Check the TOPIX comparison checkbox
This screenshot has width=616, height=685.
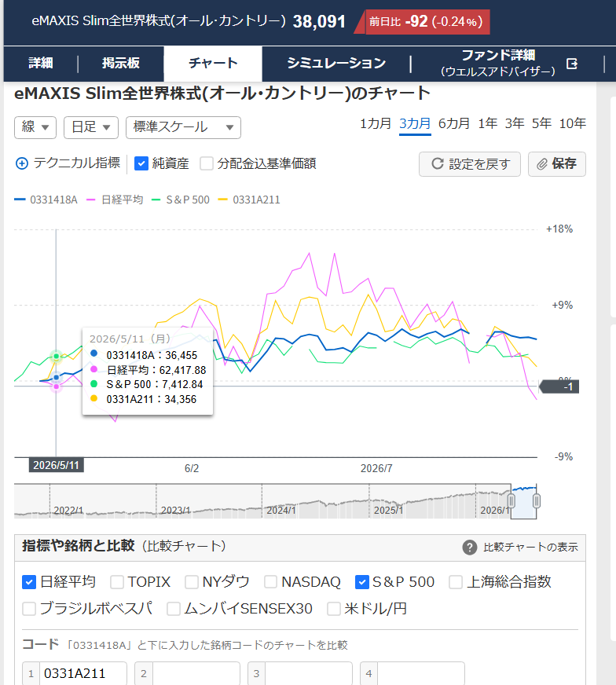116,582
